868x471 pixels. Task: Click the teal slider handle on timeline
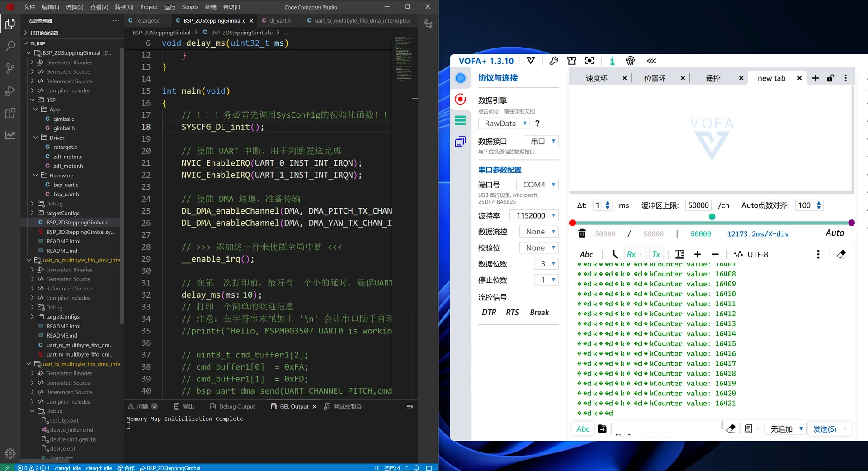(712, 217)
